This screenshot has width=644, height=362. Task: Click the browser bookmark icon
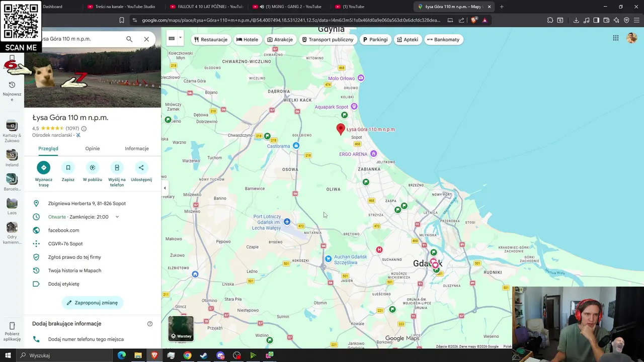point(121,20)
